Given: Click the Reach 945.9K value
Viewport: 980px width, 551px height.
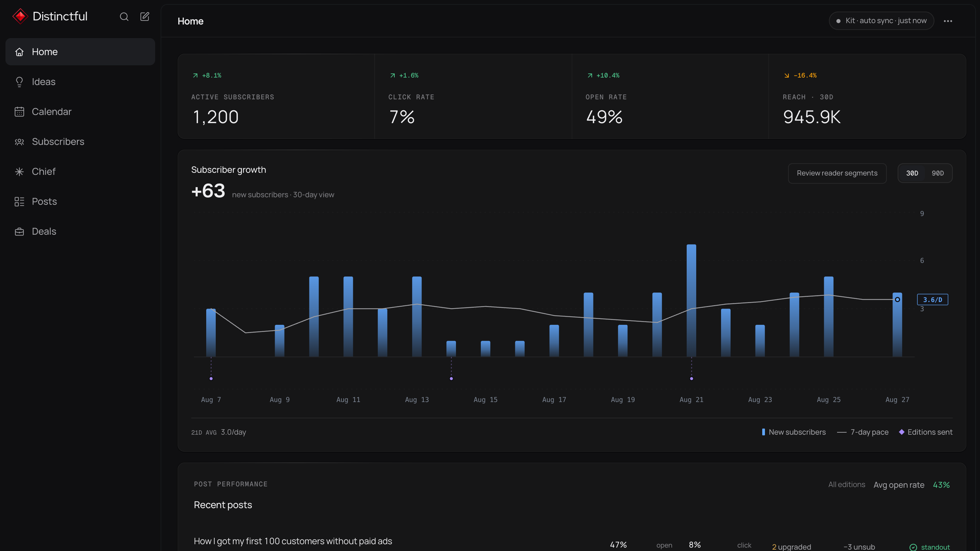Looking at the screenshot, I should tap(812, 117).
